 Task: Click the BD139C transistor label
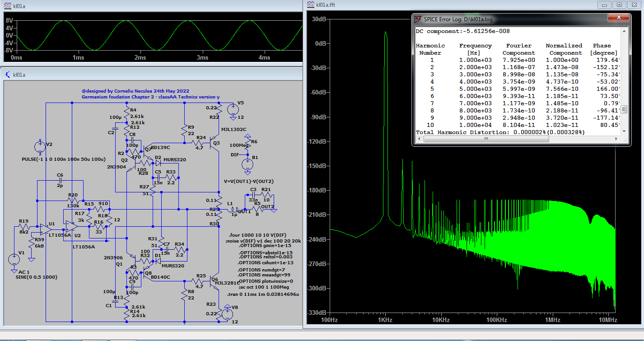tap(160, 148)
